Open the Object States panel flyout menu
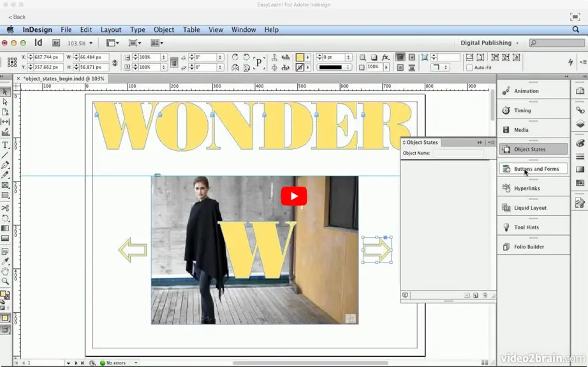 491,142
